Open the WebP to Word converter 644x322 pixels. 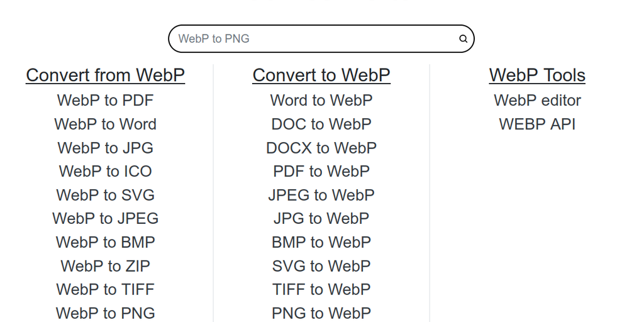[105, 125]
